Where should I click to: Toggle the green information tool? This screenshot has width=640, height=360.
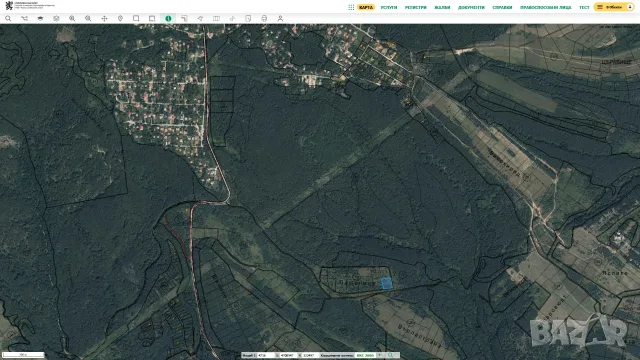168,18
